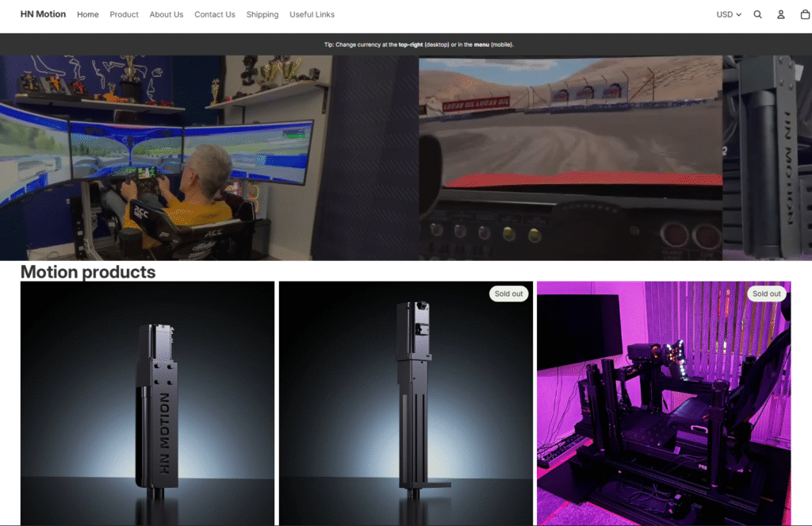Click the HN Motion site logo
Image resolution: width=812 pixels, height=526 pixels.
[43, 14]
